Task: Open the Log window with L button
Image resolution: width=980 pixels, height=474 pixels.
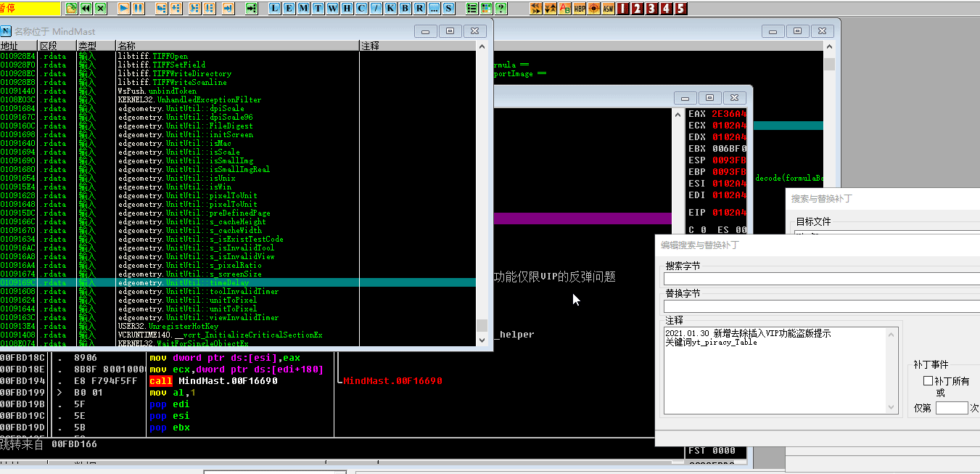Action: point(275,9)
